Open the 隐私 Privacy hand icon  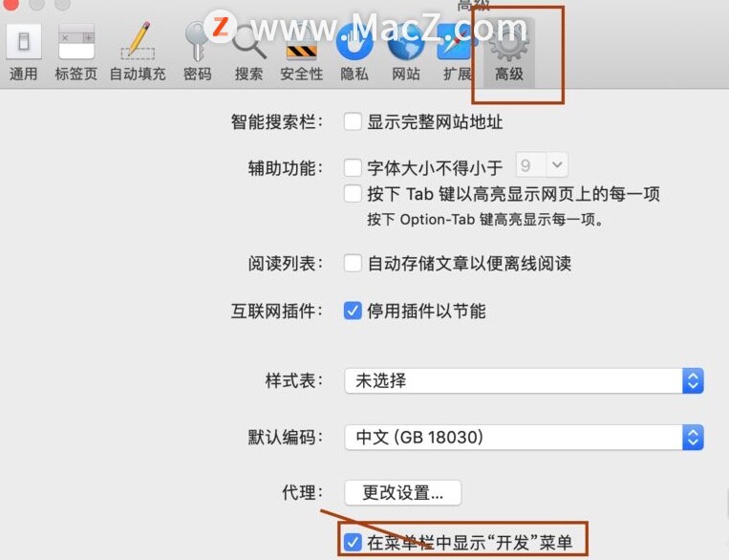click(354, 53)
